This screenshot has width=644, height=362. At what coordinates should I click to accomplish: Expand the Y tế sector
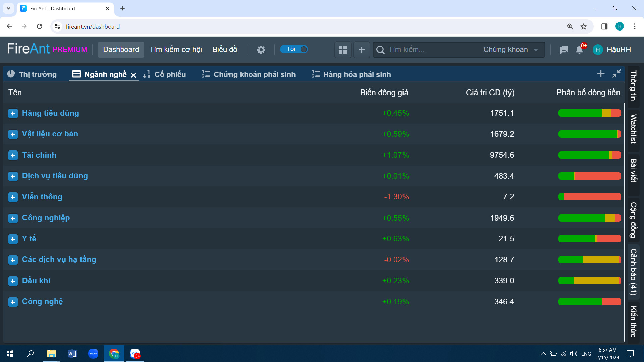pos(13,239)
